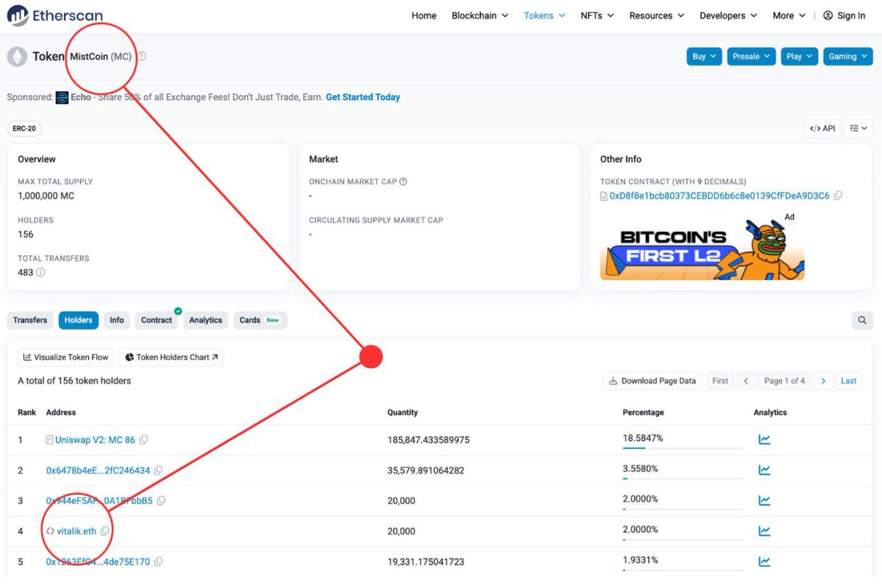Expand the Blockchain menu
The image size is (882, 588).
click(480, 15)
